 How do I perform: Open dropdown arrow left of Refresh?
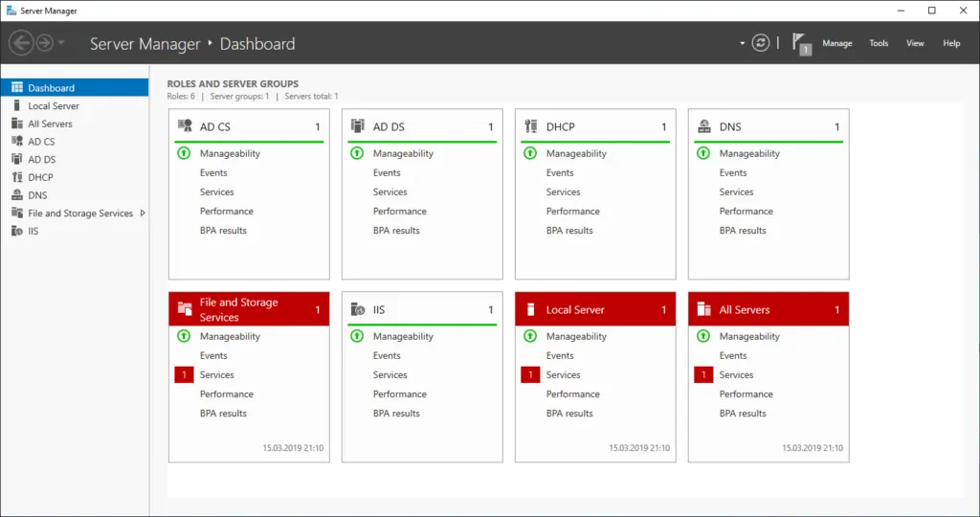(x=742, y=43)
